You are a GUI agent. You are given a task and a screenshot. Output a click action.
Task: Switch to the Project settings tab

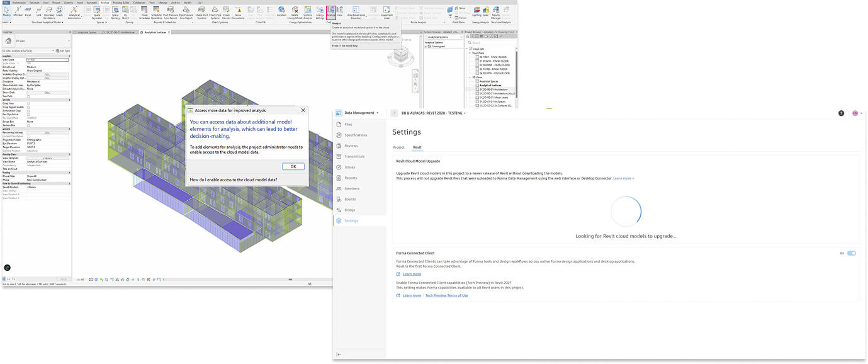tap(398, 147)
